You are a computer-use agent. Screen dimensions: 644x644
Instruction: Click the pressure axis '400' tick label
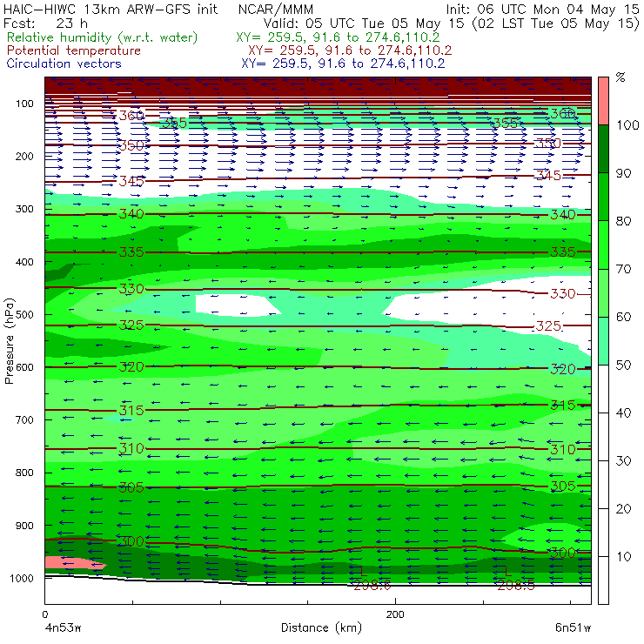24,262
